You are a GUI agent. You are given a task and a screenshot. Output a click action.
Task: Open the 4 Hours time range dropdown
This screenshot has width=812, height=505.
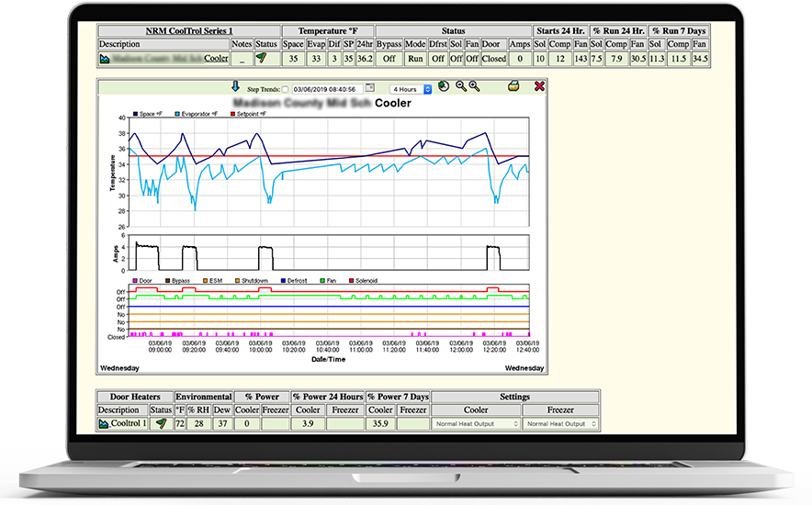point(411,89)
